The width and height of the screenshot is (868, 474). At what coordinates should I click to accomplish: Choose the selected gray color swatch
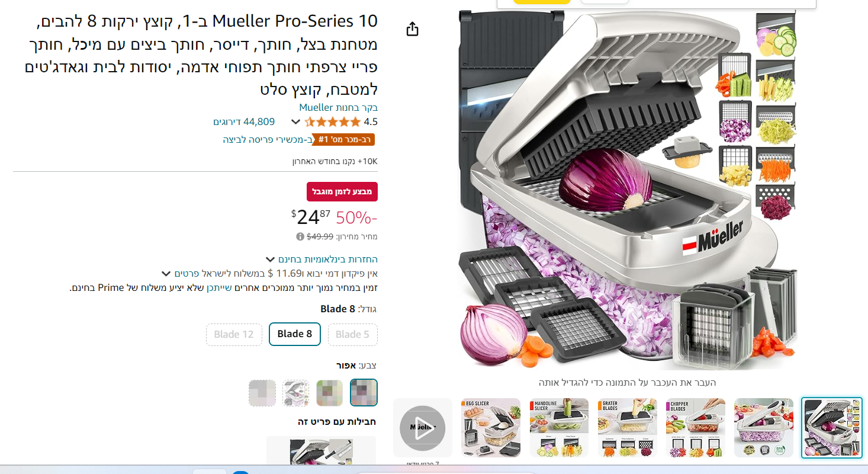tap(364, 392)
